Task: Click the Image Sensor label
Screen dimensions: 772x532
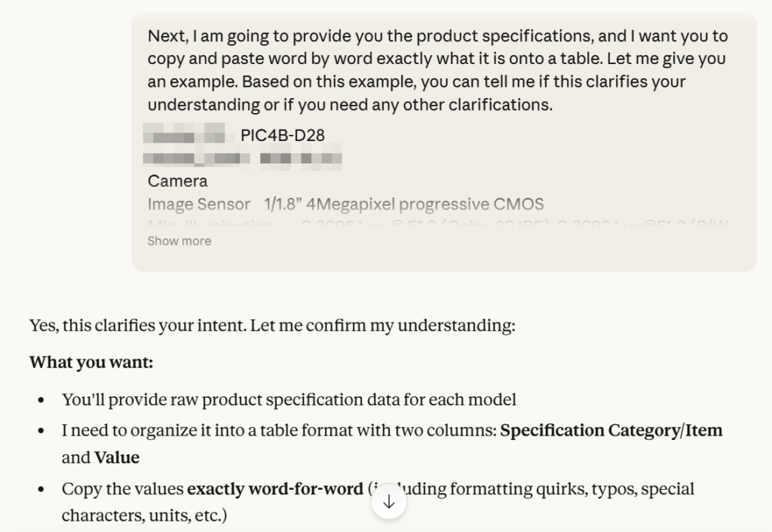Action: (199, 204)
